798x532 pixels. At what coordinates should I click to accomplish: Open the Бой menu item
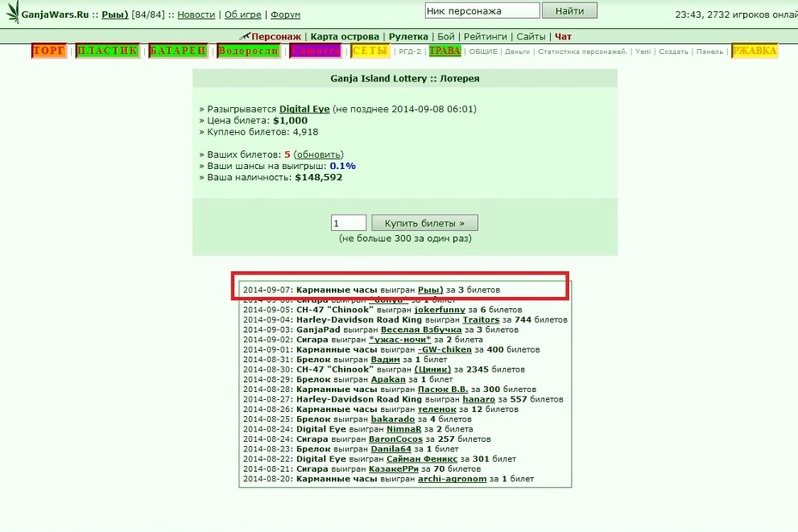[446, 37]
